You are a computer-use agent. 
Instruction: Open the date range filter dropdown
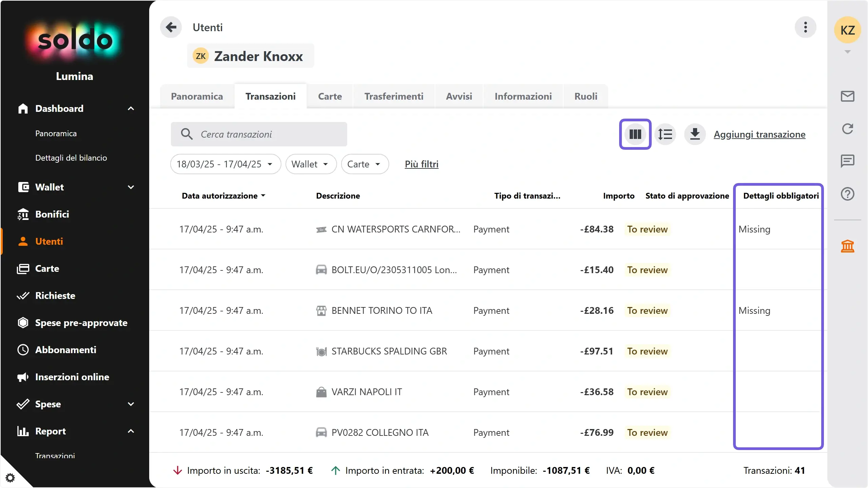(225, 164)
